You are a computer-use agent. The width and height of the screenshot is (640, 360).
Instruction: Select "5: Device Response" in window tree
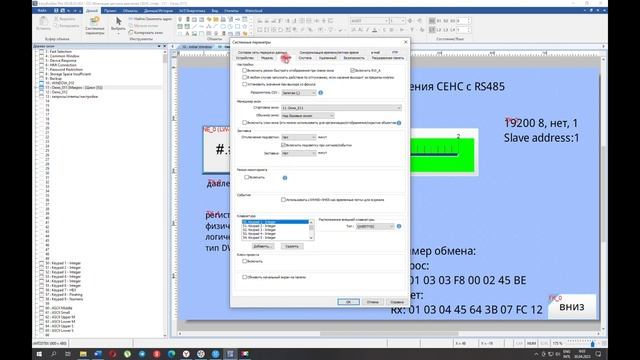coord(61,60)
